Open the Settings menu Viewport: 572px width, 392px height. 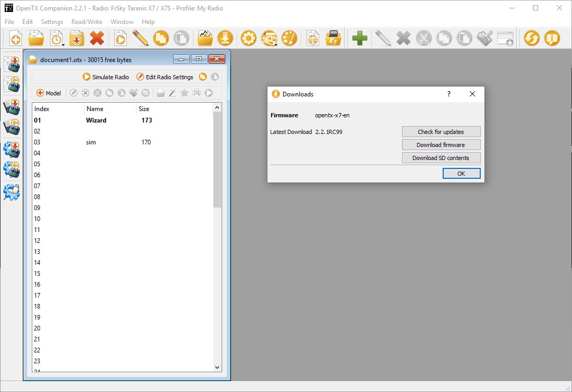52,22
